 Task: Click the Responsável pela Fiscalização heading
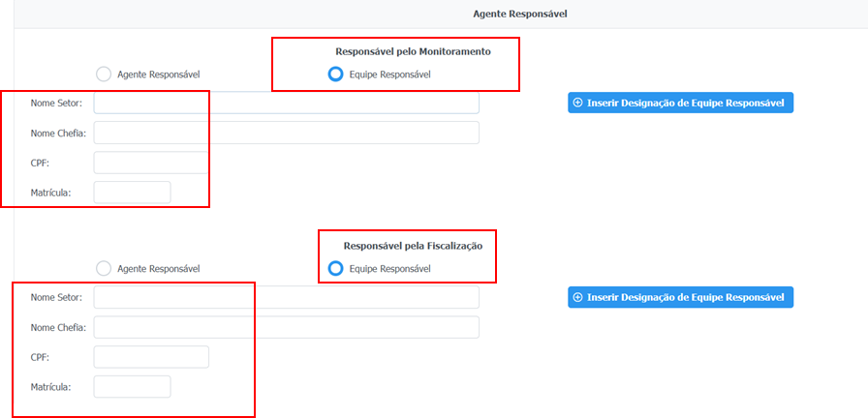[x=413, y=246]
